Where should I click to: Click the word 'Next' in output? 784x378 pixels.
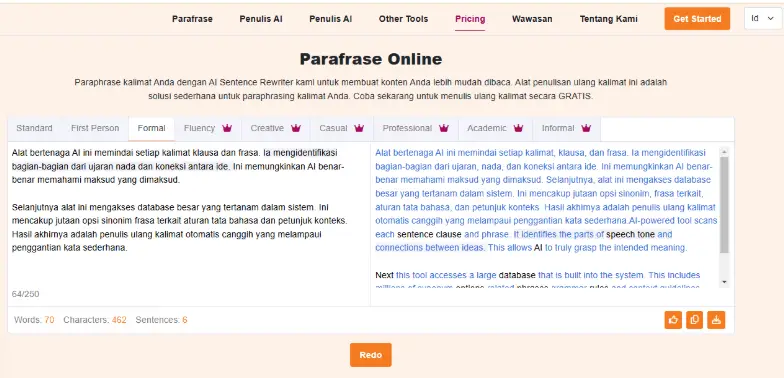pyautogui.click(x=384, y=275)
